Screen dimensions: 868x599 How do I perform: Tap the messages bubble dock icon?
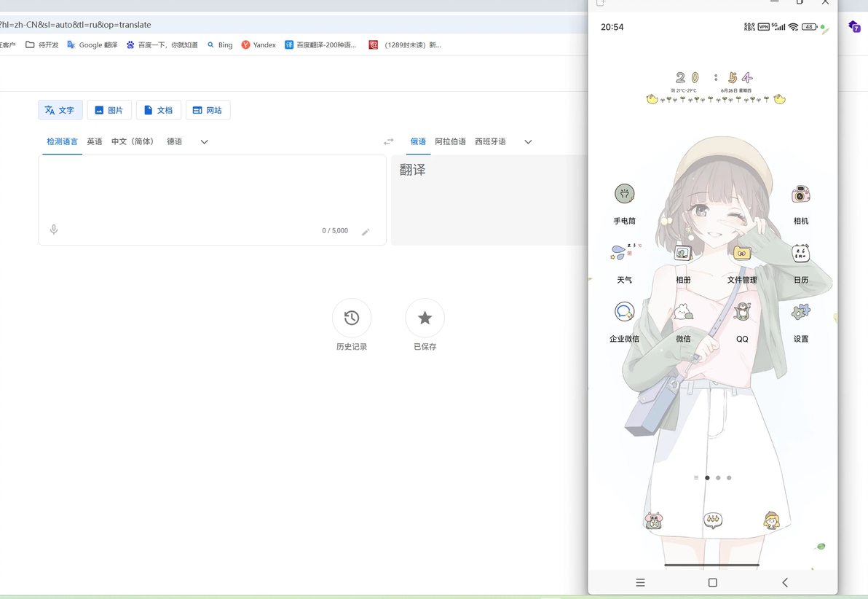click(712, 520)
